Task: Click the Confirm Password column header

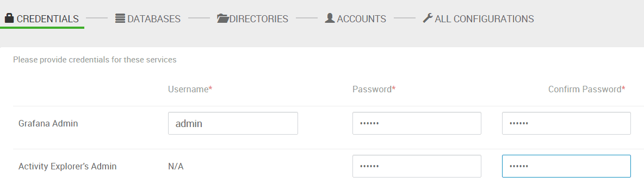Action: point(586,90)
